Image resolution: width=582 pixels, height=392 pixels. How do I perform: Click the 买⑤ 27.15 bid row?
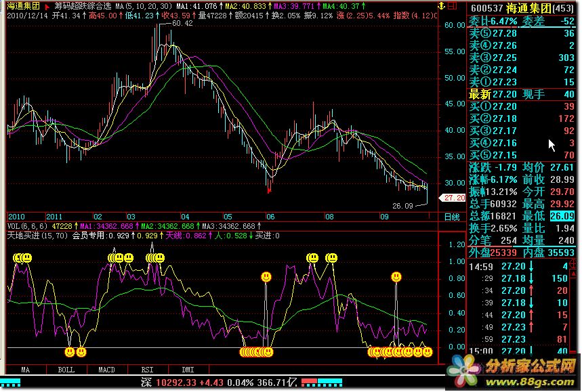coord(522,155)
